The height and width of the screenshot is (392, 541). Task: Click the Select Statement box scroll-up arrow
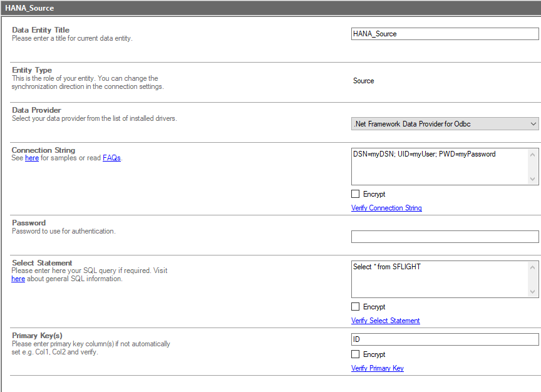click(x=533, y=267)
